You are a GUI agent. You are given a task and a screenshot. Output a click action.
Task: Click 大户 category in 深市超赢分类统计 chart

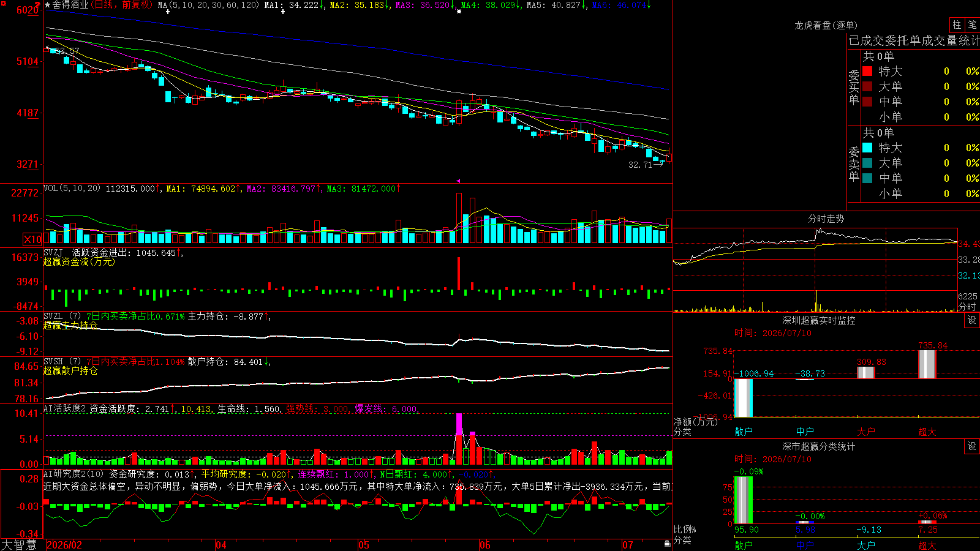[866, 545]
